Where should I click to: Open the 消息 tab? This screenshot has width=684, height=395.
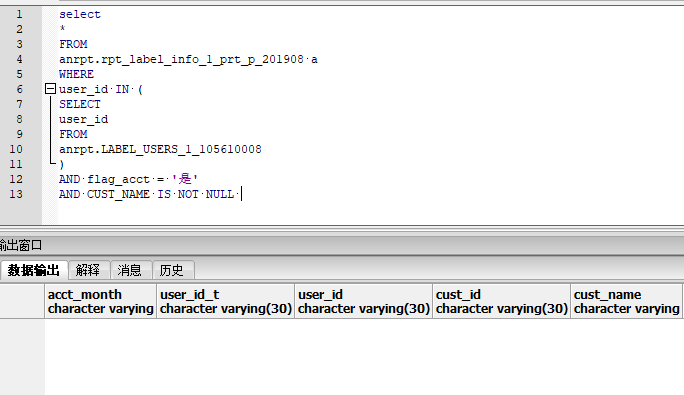click(130, 270)
